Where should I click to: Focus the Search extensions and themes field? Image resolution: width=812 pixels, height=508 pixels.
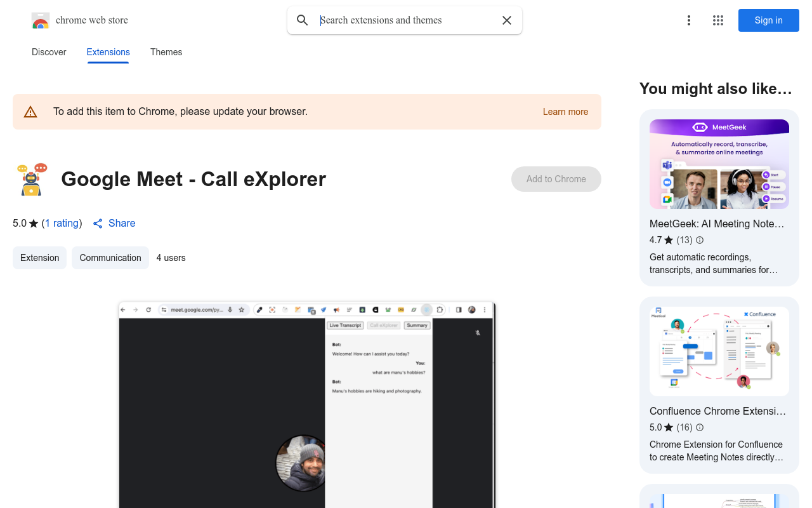point(406,20)
